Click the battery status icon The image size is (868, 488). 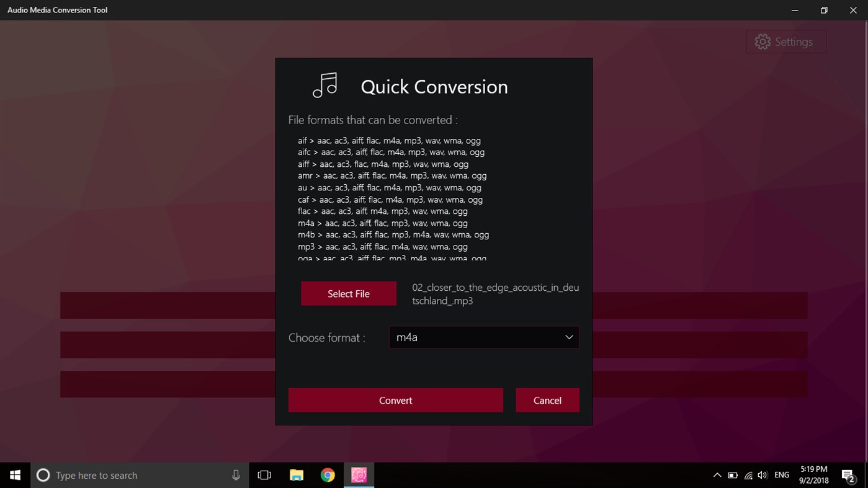733,474
